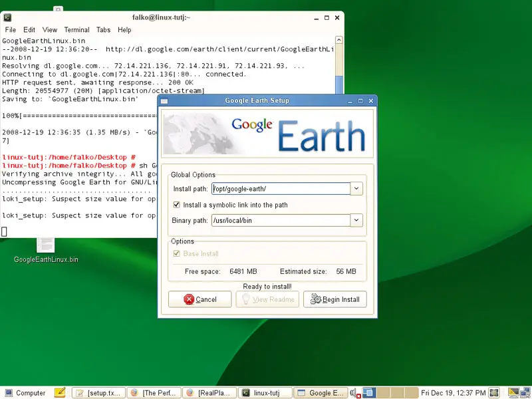The height and width of the screenshot is (399, 532).
Task: Click the terminal vertical scrollbar thumb
Action: pyautogui.click(x=338, y=84)
